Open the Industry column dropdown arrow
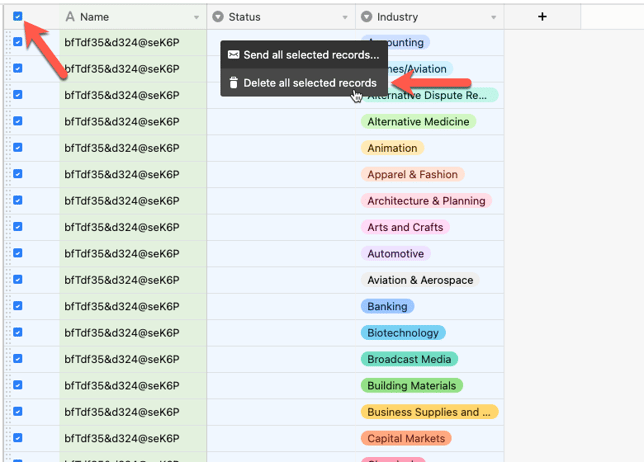644x462 pixels. (x=494, y=17)
